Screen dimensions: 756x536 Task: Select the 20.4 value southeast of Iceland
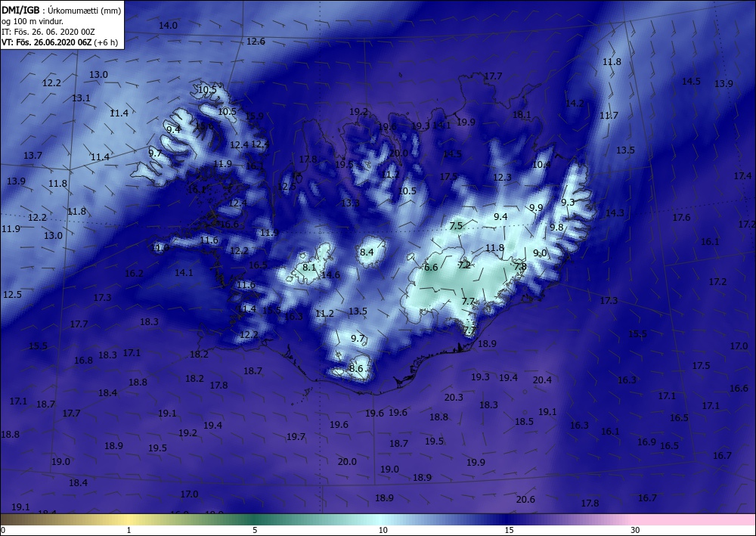click(x=542, y=380)
